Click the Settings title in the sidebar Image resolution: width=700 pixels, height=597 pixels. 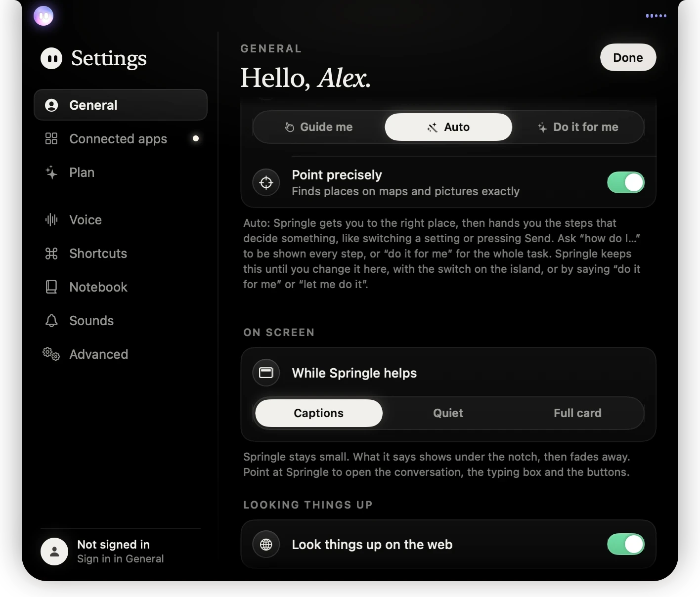pyautogui.click(x=109, y=58)
